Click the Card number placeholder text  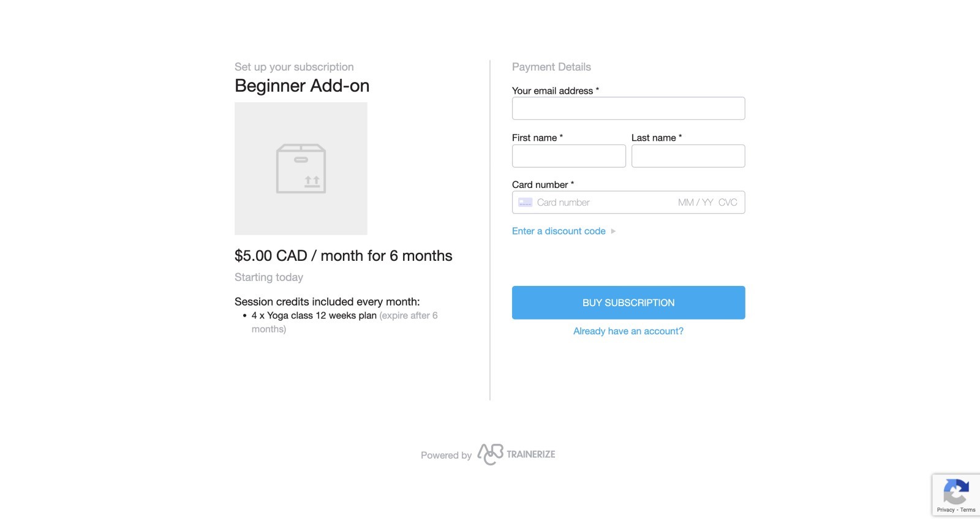point(563,203)
